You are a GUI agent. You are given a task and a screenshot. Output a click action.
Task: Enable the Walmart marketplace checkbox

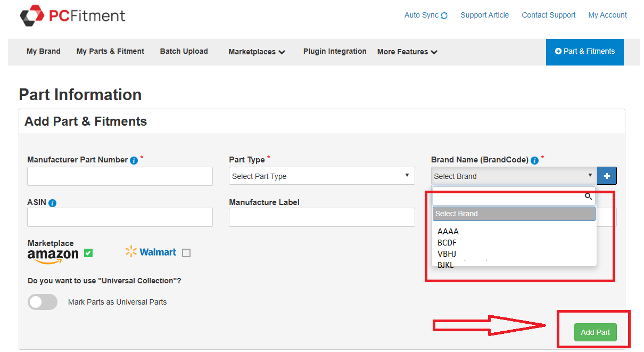click(x=186, y=252)
